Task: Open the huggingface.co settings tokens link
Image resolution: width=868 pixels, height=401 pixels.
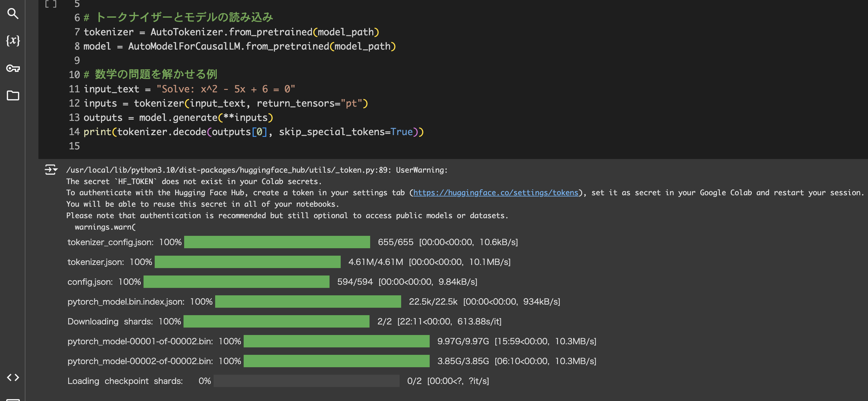Action: (495, 193)
